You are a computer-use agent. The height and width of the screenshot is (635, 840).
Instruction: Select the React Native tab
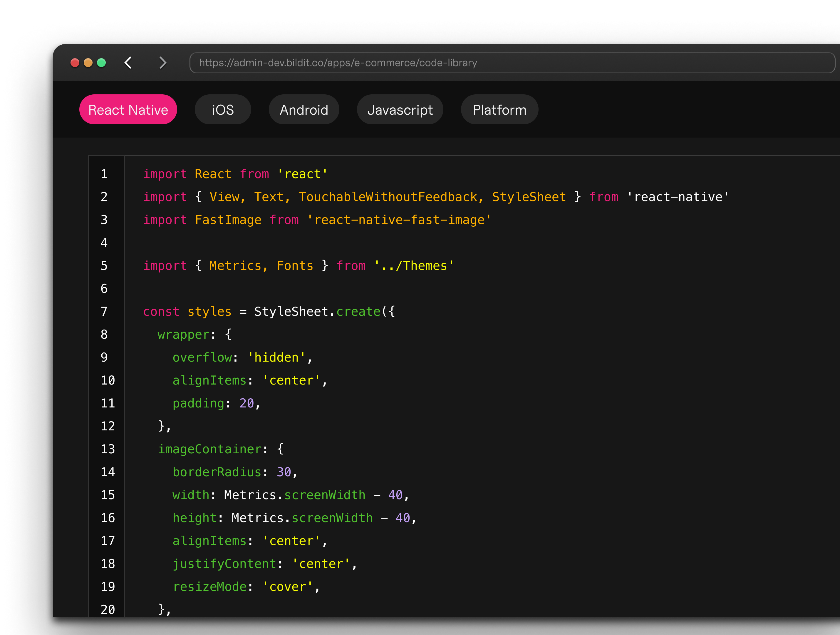click(129, 109)
